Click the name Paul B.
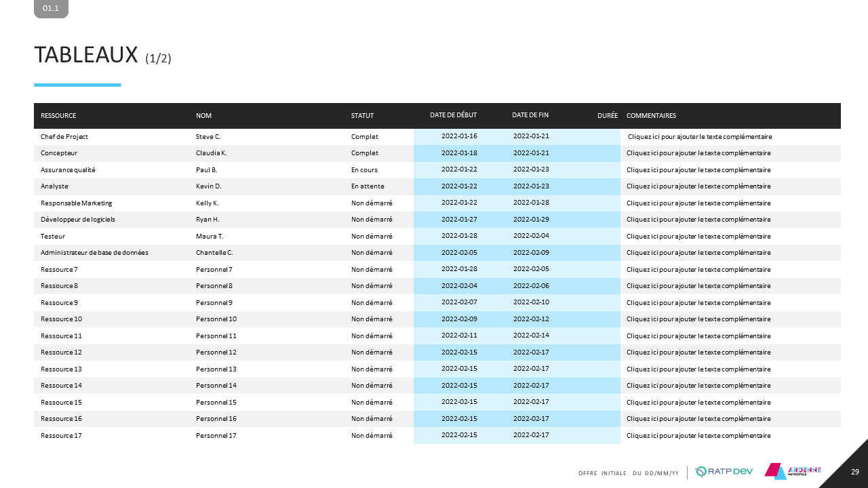 (x=207, y=170)
